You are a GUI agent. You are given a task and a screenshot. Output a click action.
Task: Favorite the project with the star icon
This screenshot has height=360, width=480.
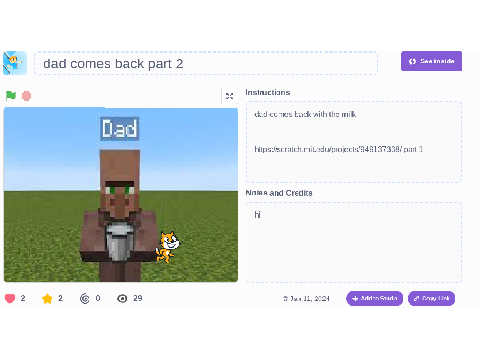point(47,298)
